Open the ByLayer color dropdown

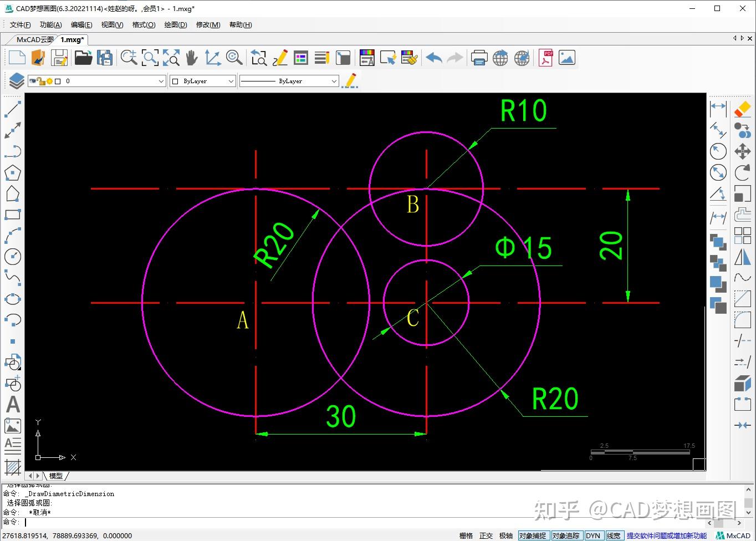231,81
